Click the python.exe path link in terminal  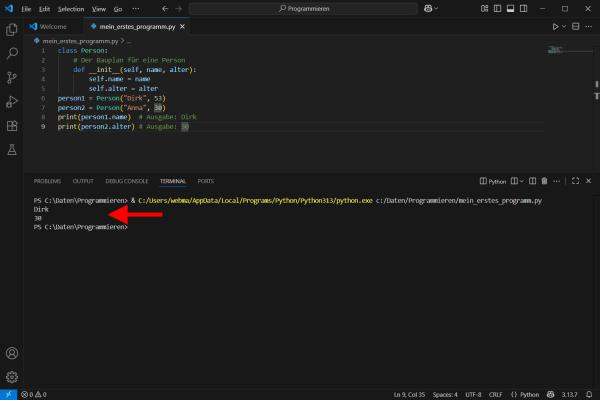click(255, 201)
